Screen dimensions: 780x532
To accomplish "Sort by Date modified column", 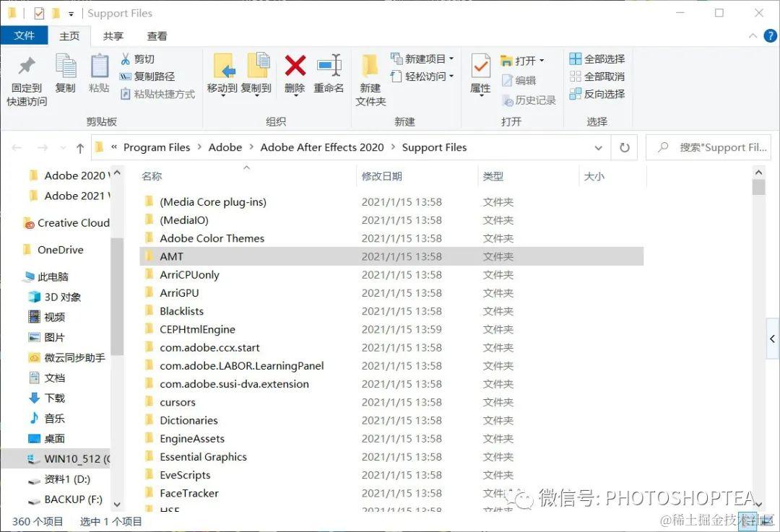I will (417, 176).
